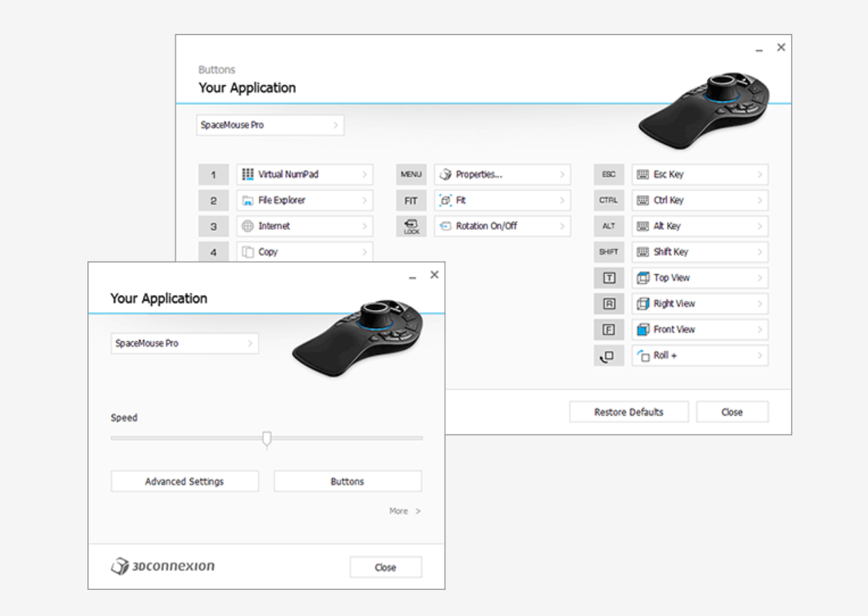Click the Esc Key keyboard icon
The width and height of the screenshot is (868, 616).
click(643, 174)
